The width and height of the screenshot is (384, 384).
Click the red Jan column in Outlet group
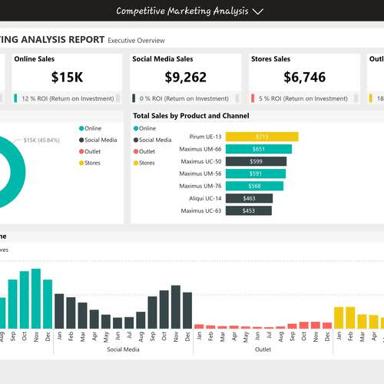(x=199, y=326)
